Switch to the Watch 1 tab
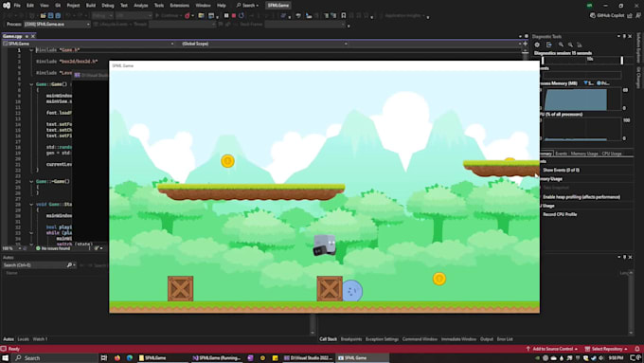Viewport: 644px width, 363px height. (x=40, y=339)
